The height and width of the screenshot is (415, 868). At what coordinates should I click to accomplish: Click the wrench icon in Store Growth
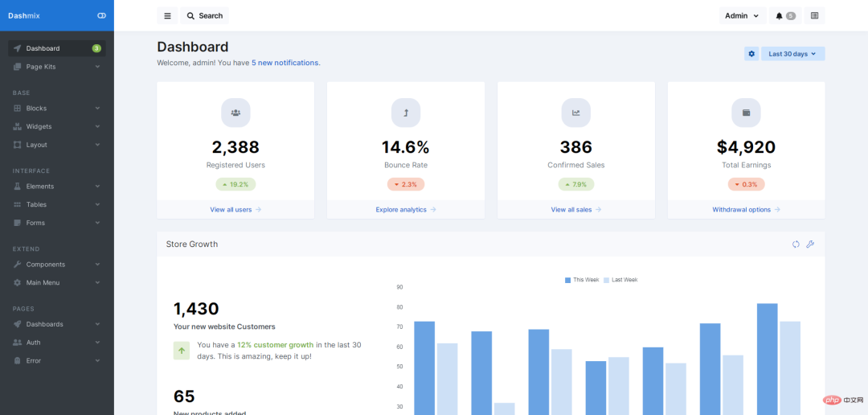810,244
